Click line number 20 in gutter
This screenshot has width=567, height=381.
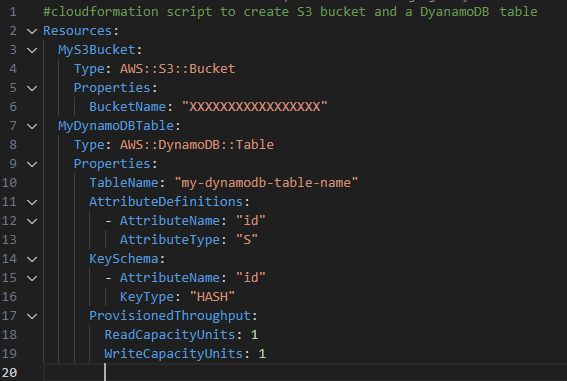9,373
